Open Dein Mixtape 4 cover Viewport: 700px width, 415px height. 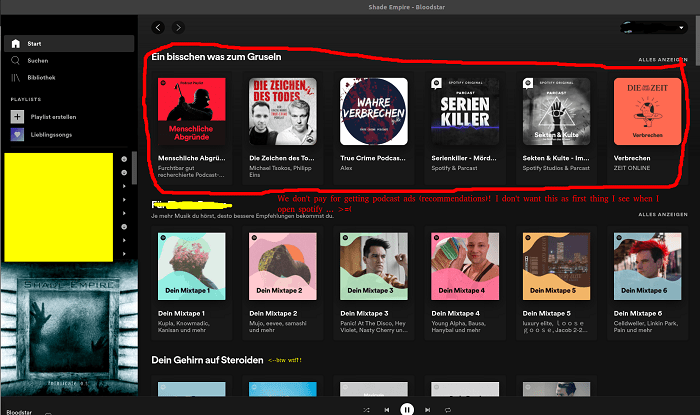(x=465, y=266)
